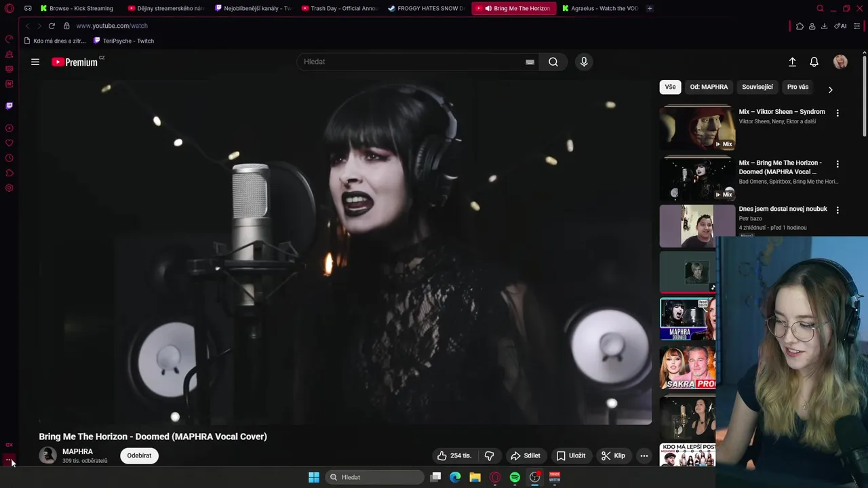The height and width of the screenshot is (488, 868).
Task: Dislike the video
Action: [x=489, y=455]
